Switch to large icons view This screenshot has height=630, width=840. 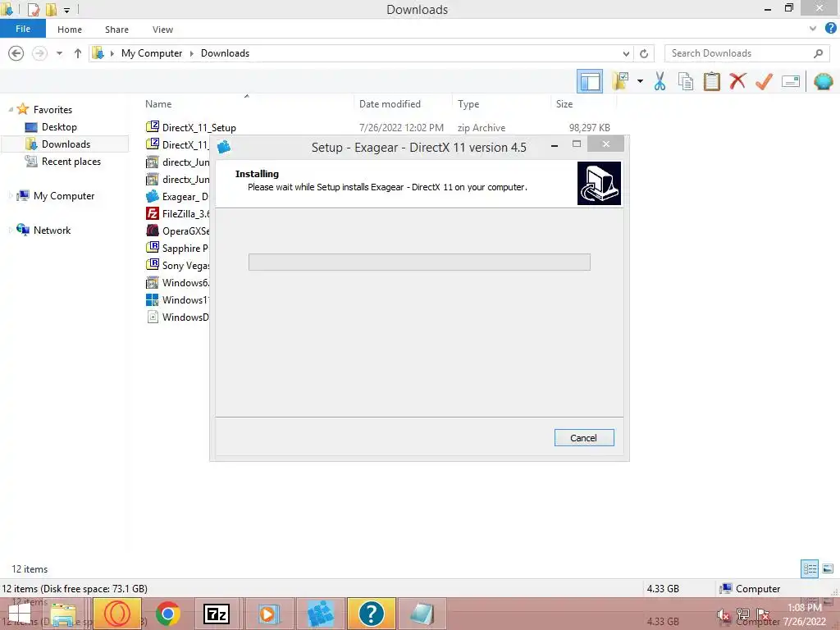click(x=828, y=568)
